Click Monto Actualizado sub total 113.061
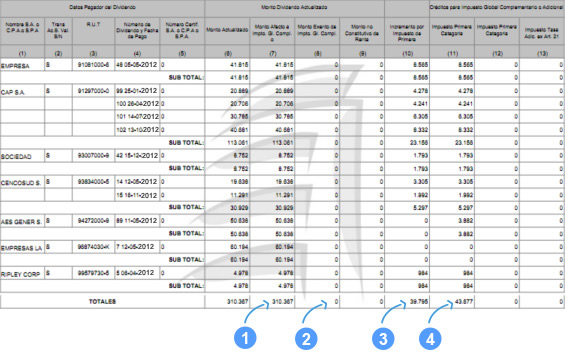 coord(237,143)
